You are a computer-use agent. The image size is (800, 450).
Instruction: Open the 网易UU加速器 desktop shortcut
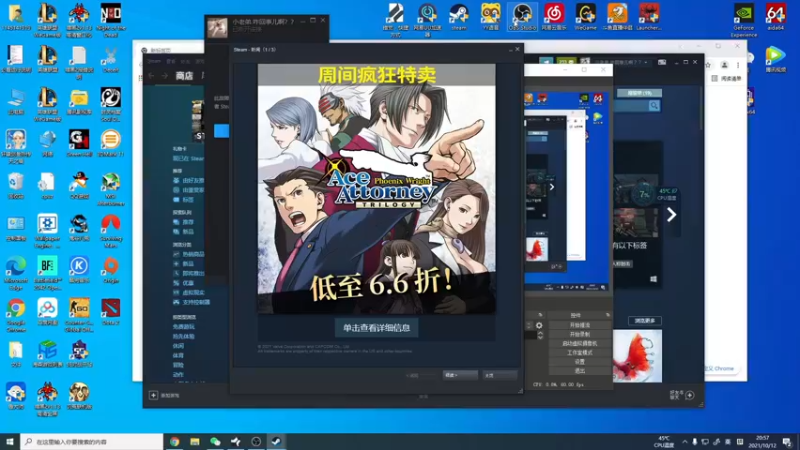pyautogui.click(x=428, y=19)
